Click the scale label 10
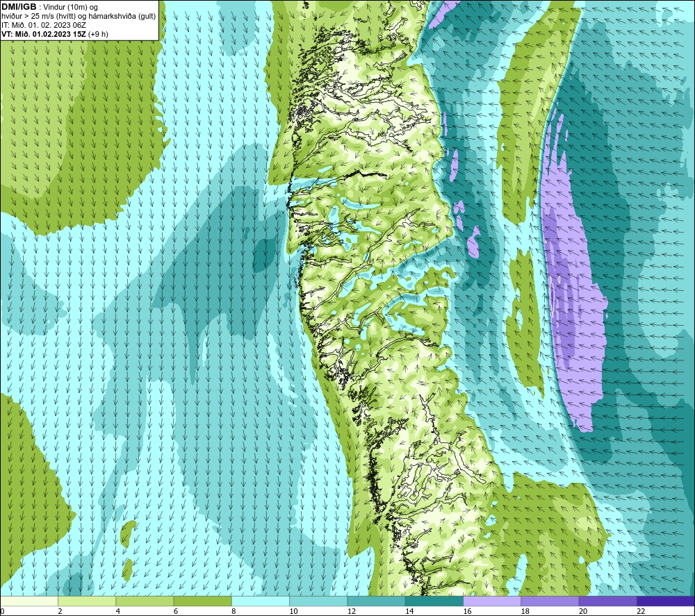Screen dimensions: 695x616 pyautogui.click(x=293, y=611)
